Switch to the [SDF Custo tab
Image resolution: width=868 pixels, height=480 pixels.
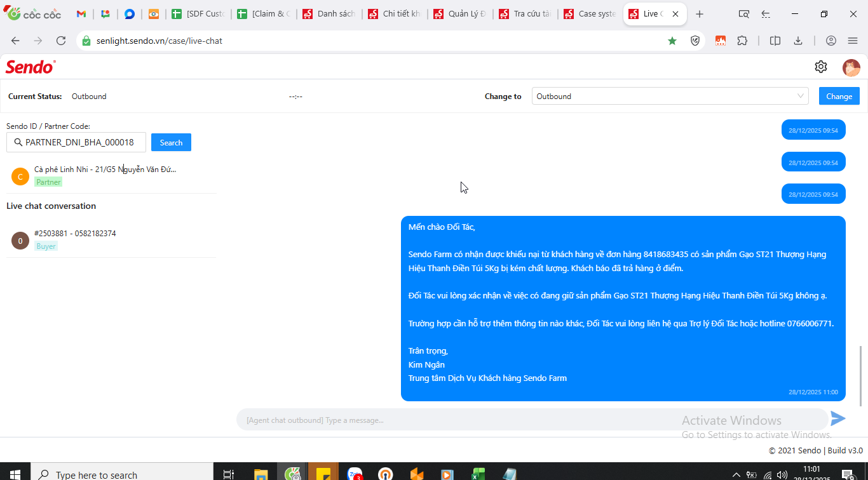coord(198,14)
